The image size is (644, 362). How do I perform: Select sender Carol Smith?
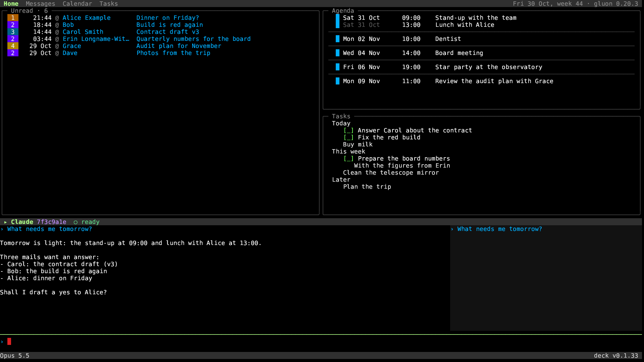point(83,32)
